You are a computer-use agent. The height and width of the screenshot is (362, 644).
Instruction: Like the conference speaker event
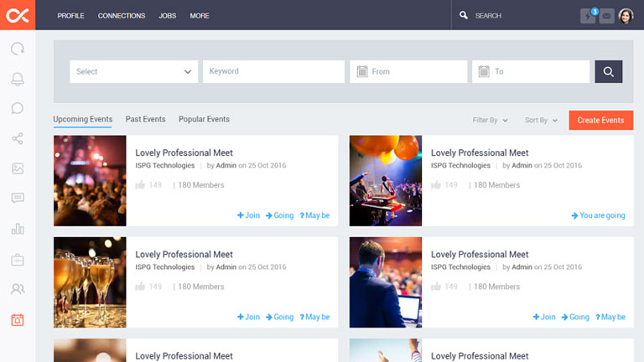[436, 286]
